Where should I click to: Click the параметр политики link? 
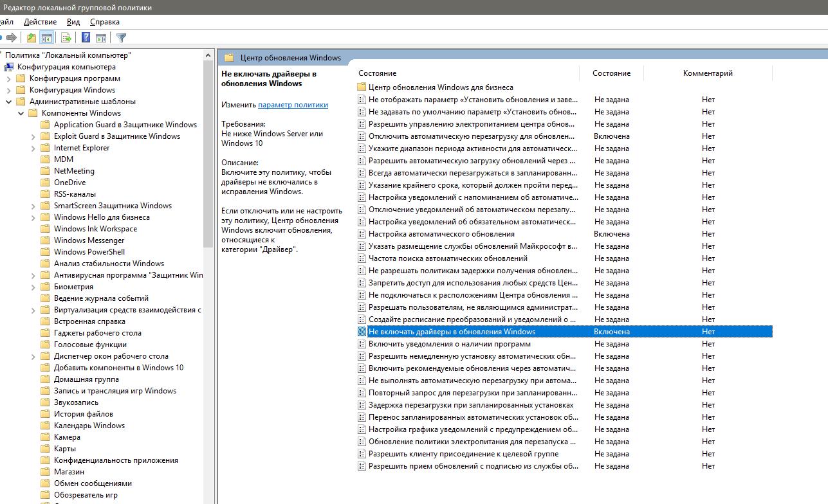point(293,105)
